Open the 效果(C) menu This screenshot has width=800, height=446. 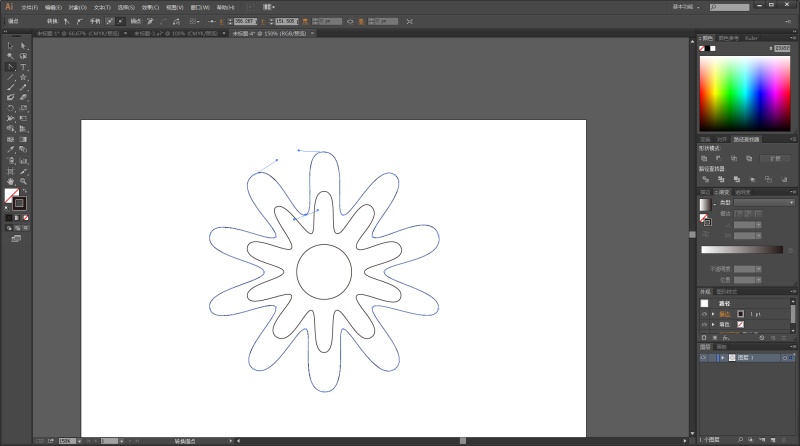tap(150, 6)
